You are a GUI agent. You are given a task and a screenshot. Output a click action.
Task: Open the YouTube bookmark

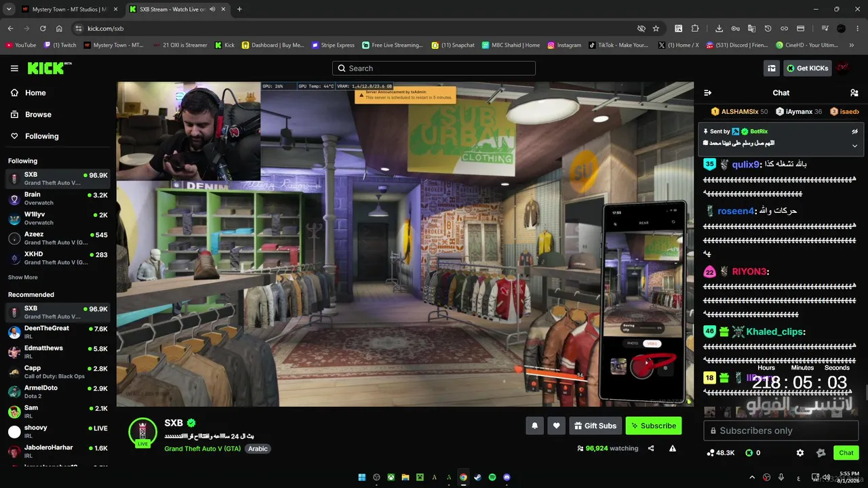point(21,45)
